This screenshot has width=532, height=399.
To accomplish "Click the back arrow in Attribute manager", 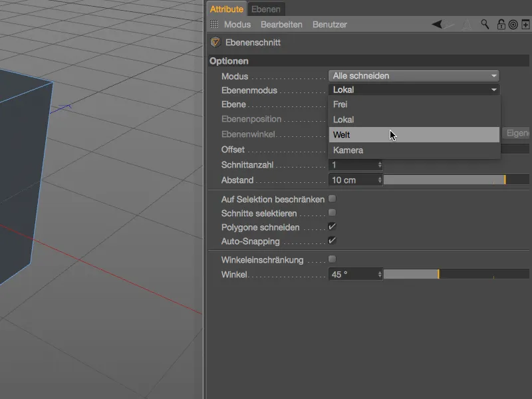I will pos(437,25).
